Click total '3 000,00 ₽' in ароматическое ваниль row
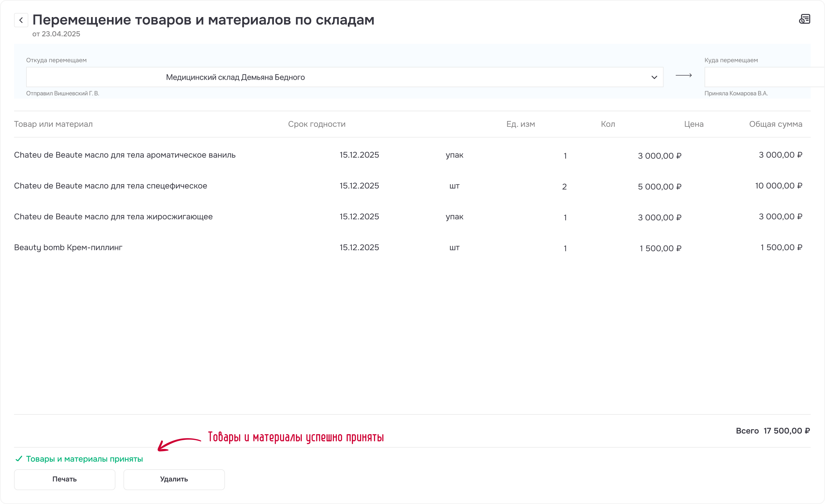The image size is (825, 504). 781,155
